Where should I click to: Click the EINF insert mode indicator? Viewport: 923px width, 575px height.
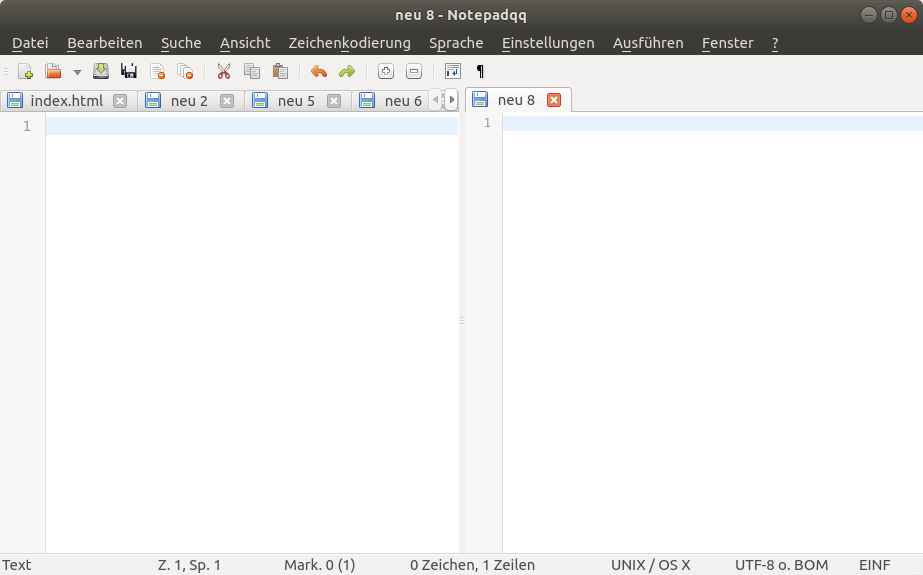[874, 565]
